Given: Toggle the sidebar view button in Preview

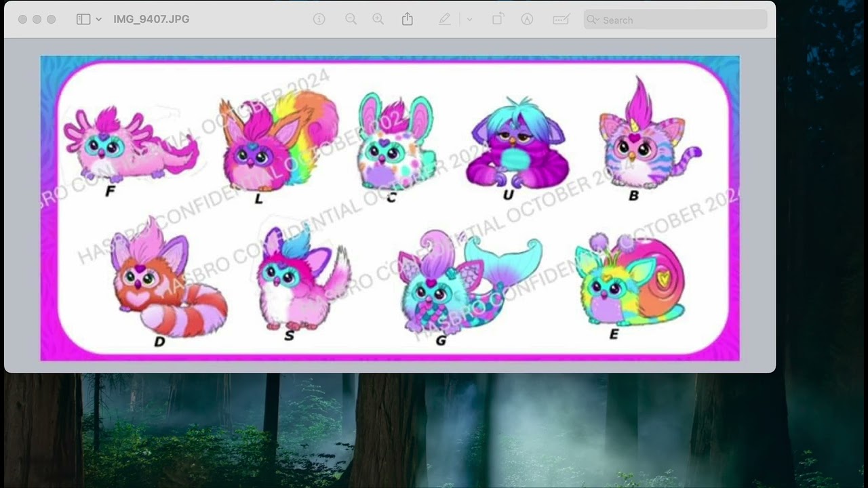Looking at the screenshot, I should (x=83, y=20).
